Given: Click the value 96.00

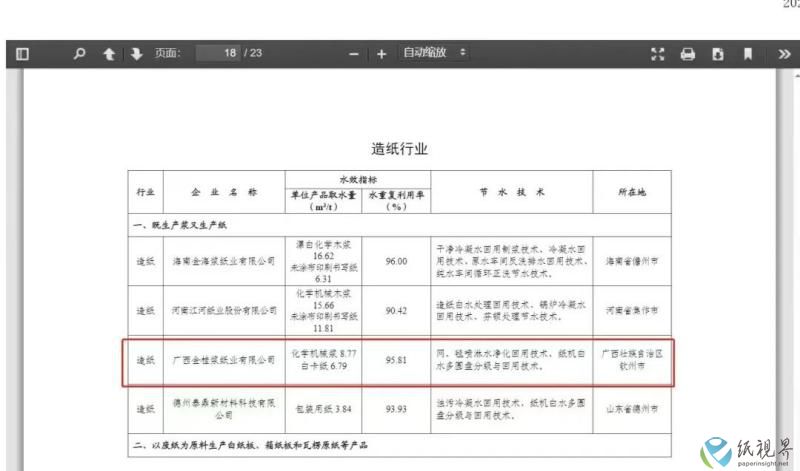Looking at the screenshot, I should (396, 261).
